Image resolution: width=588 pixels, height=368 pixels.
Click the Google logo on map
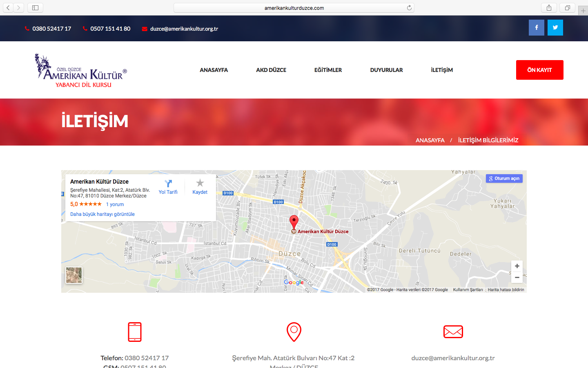point(294,282)
